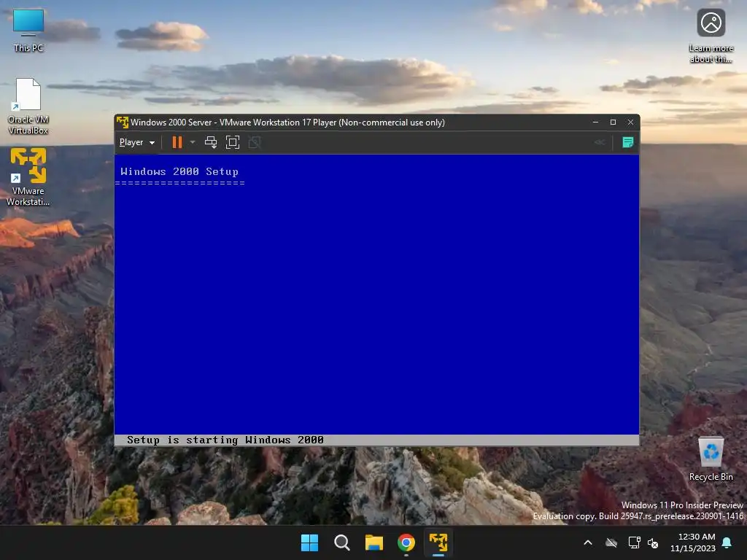Click the muted volume tray icon
Screen dimensions: 747x560
point(653,542)
